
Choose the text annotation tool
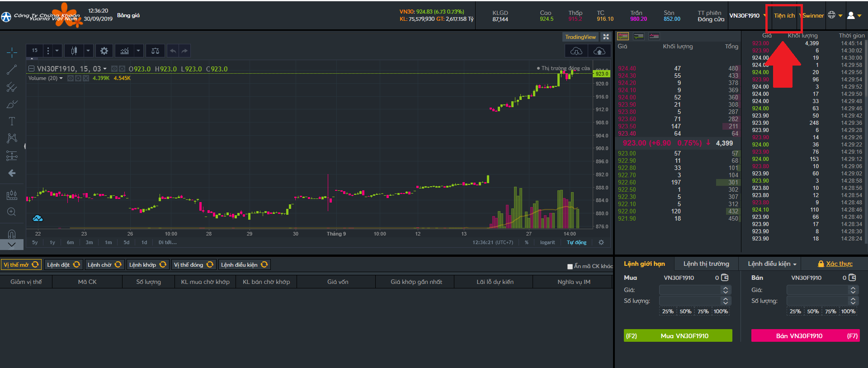pos(12,121)
